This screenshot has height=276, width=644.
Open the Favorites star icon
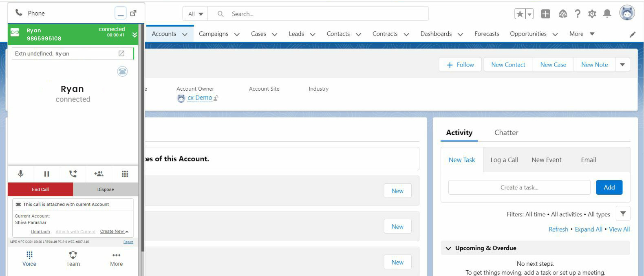(x=520, y=14)
